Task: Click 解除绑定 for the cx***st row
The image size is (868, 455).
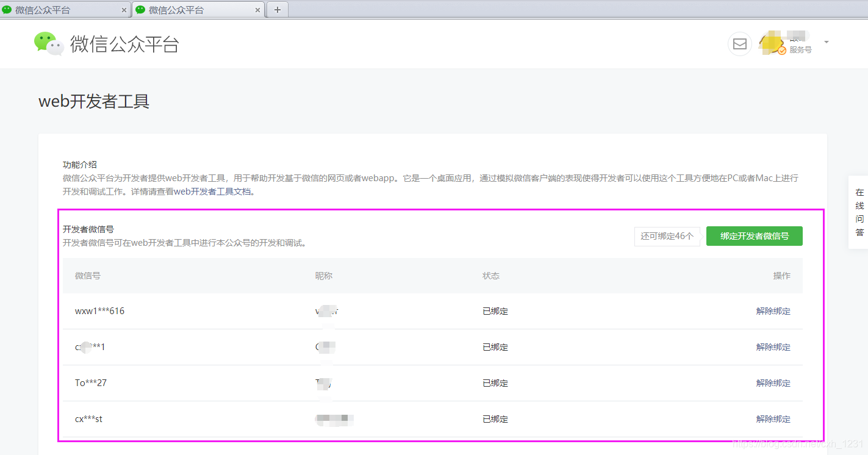Action: pyautogui.click(x=773, y=419)
